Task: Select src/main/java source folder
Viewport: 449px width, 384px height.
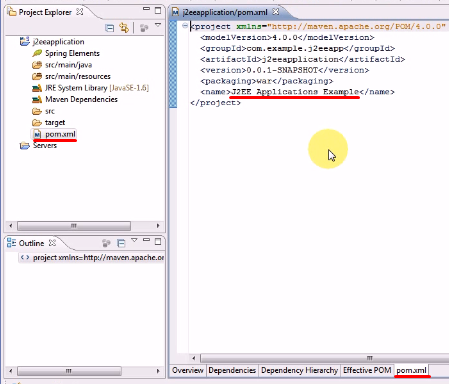Action: coord(68,65)
